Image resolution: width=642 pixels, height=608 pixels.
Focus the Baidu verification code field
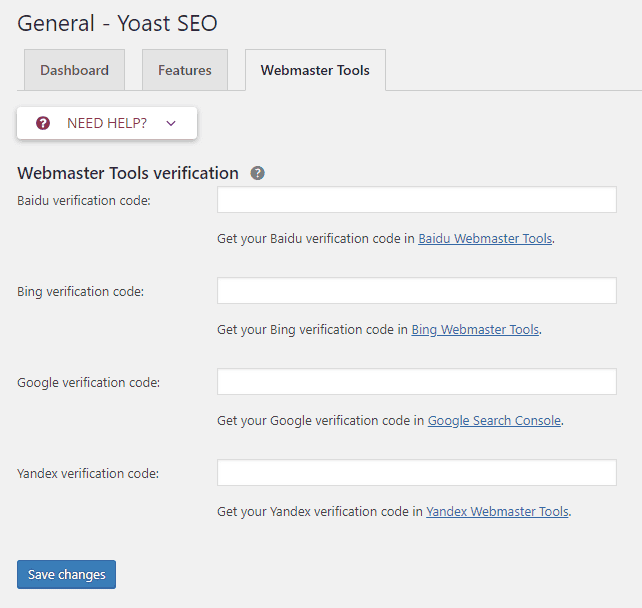tap(416, 200)
